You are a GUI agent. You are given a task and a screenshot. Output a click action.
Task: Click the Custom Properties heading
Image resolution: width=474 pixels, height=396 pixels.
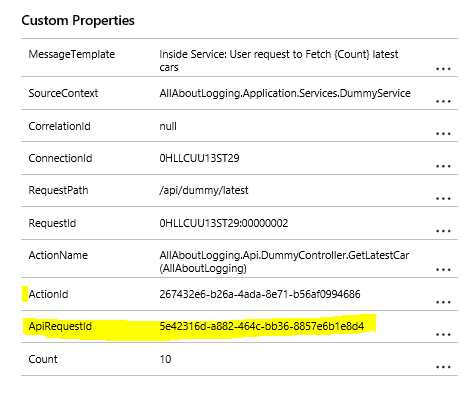coord(78,20)
